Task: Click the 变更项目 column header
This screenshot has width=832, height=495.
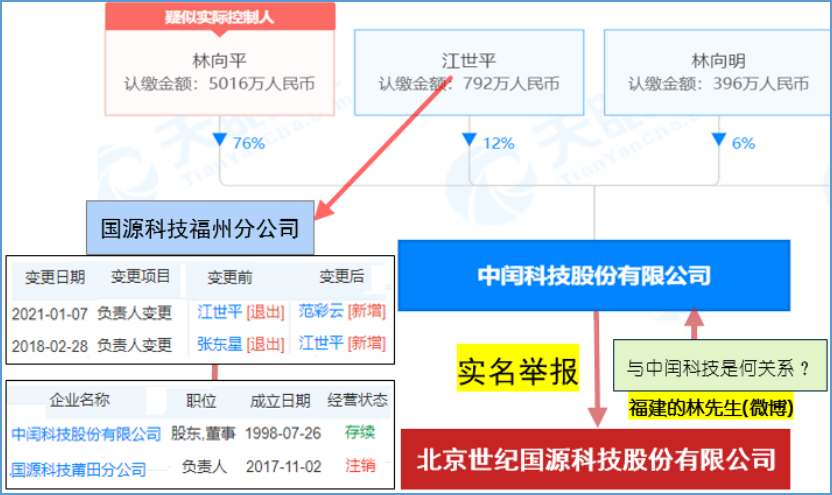Action: coord(140,276)
